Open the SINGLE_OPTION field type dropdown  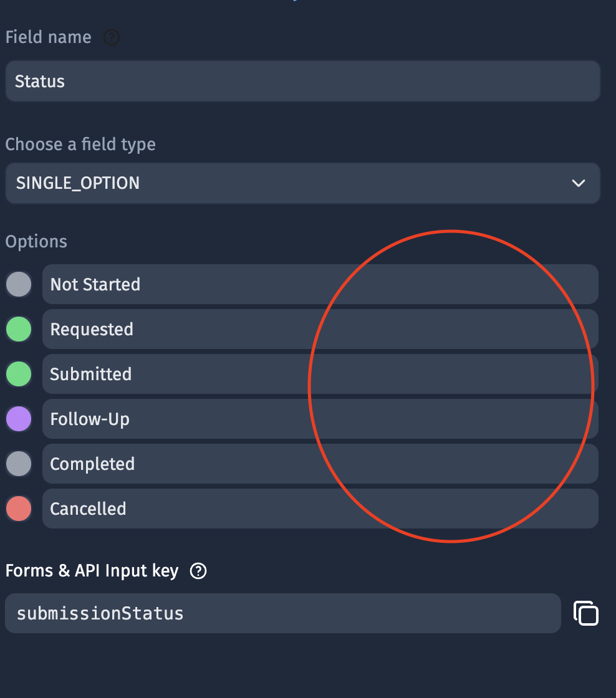[302, 183]
